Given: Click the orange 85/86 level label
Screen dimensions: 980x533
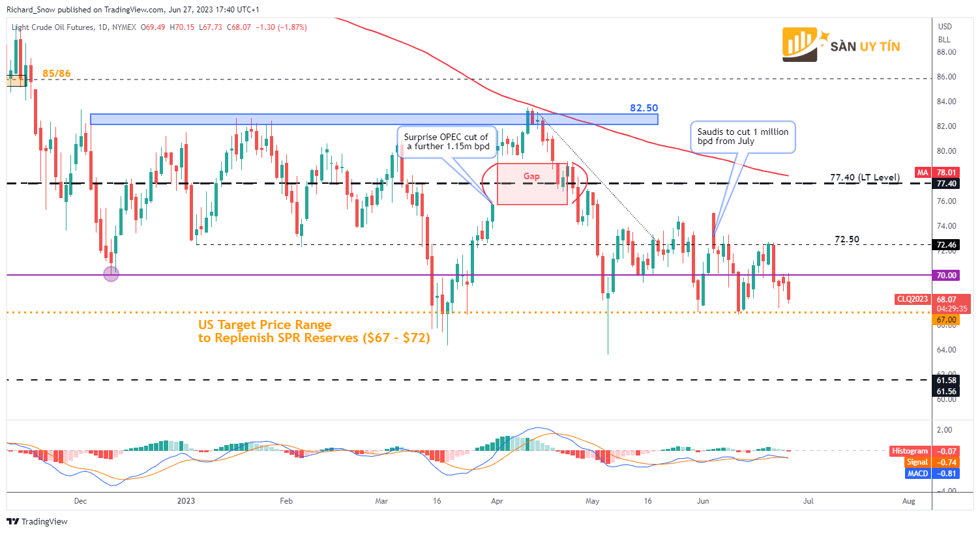Looking at the screenshot, I should tap(56, 74).
